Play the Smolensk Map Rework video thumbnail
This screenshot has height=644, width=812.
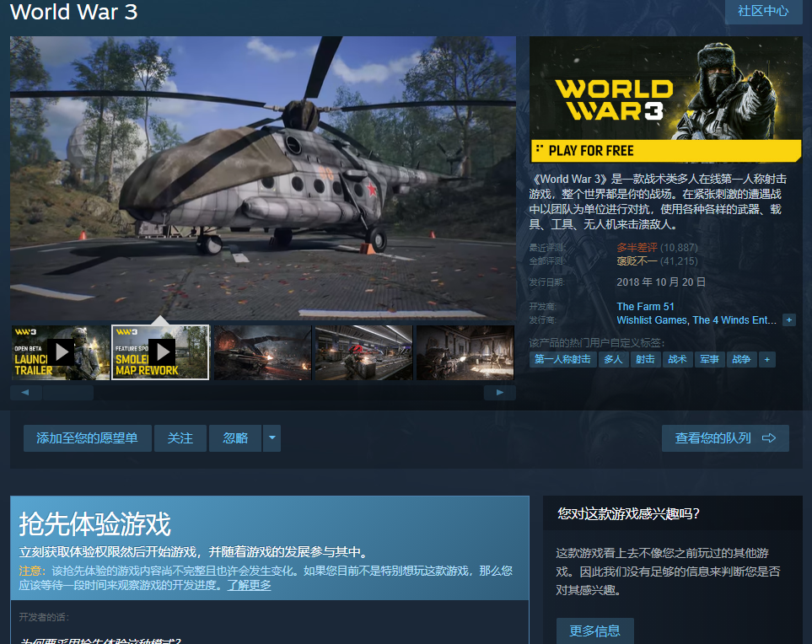tap(160, 352)
